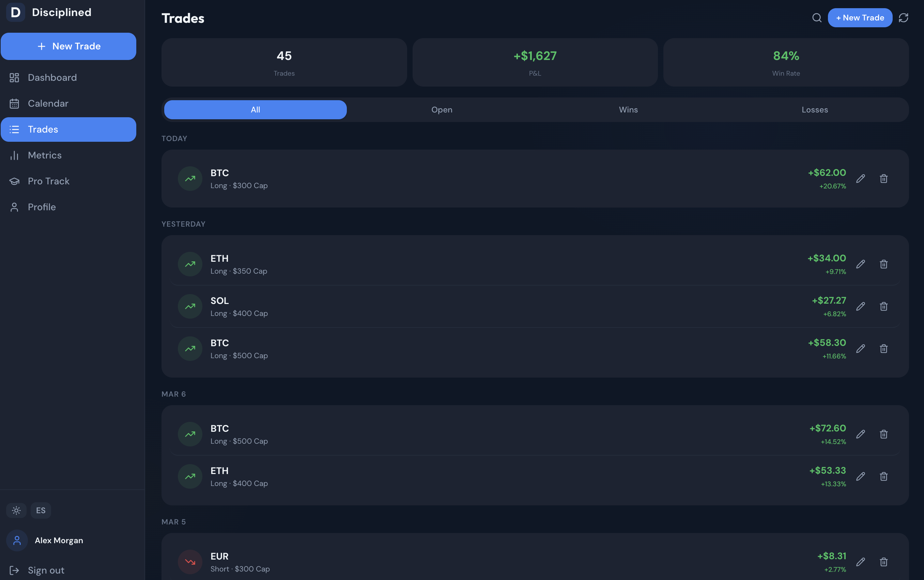Image resolution: width=924 pixels, height=580 pixels.
Task: Edit the BTC trade from today
Action: coord(860,178)
